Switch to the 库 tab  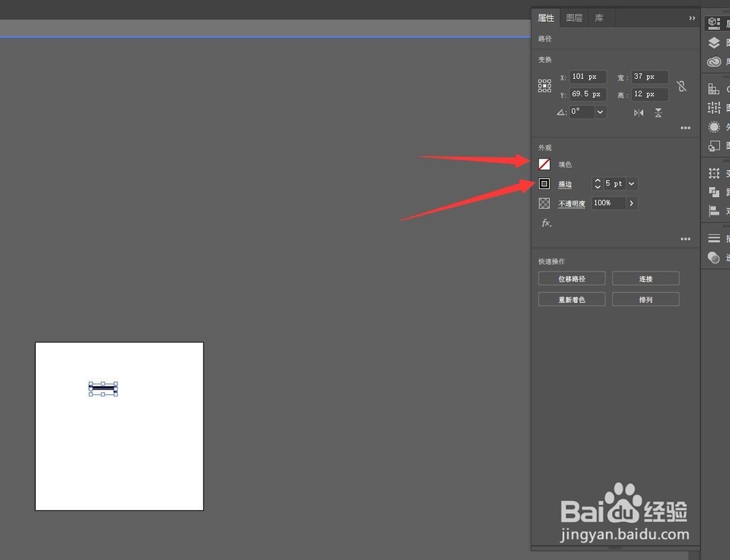(x=599, y=17)
